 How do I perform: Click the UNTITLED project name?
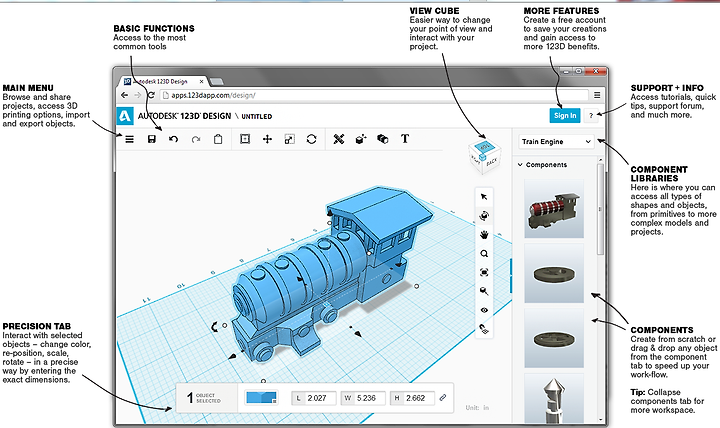point(257,117)
